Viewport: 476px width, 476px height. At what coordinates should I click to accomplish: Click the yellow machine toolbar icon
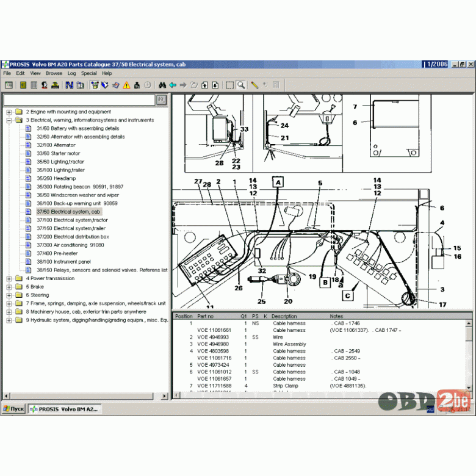[x=55, y=85]
